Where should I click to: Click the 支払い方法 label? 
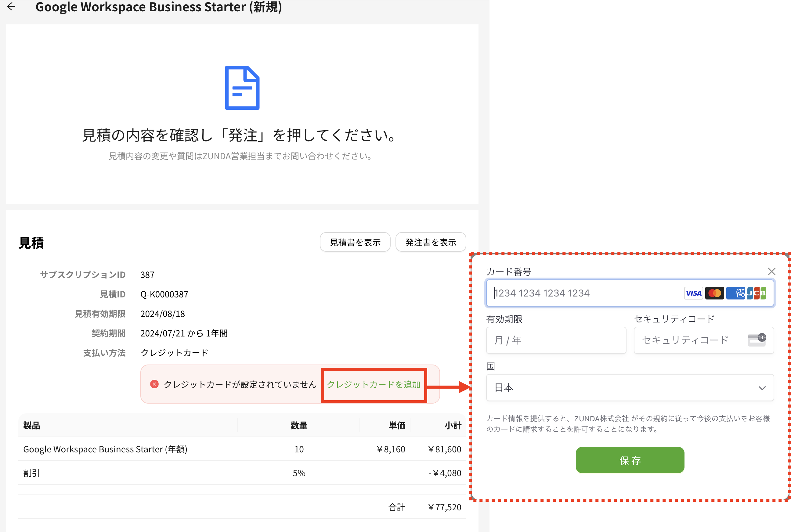104,353
